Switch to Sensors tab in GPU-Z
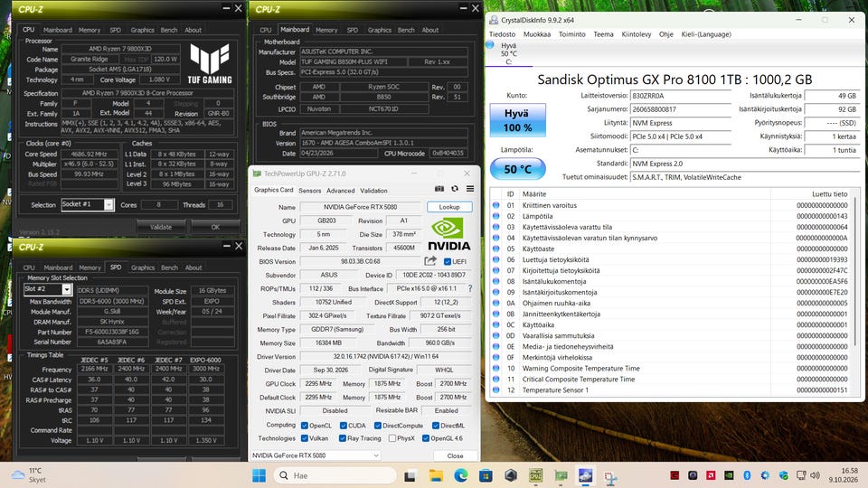This screenshot has height=488, width=868. point(309,191)
